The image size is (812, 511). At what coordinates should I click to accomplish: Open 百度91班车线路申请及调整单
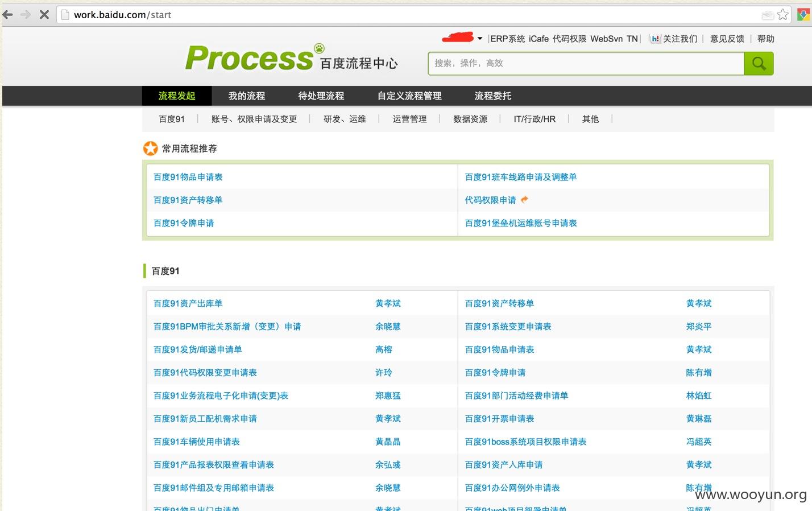521,177
